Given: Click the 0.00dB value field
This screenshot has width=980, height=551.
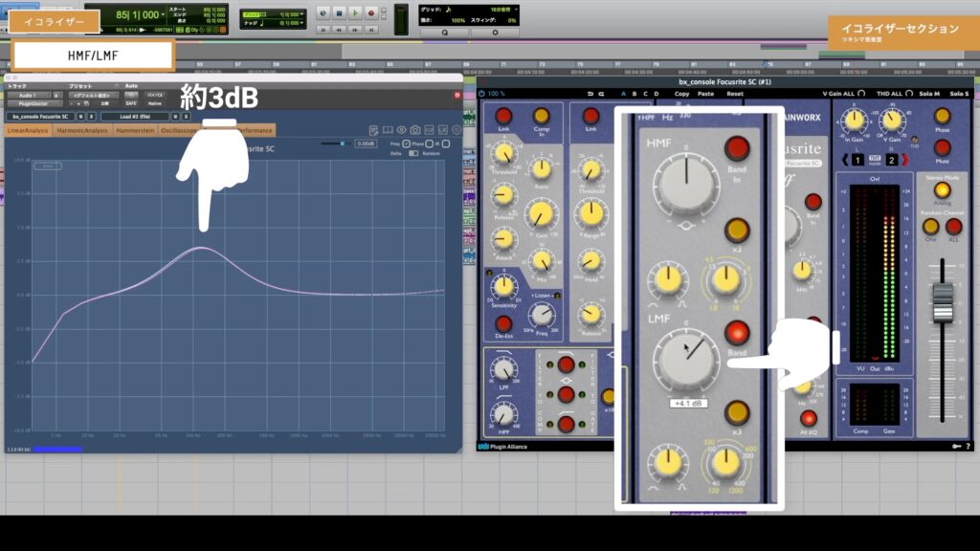Looking at the screenshot, I should tap(365, 143).
